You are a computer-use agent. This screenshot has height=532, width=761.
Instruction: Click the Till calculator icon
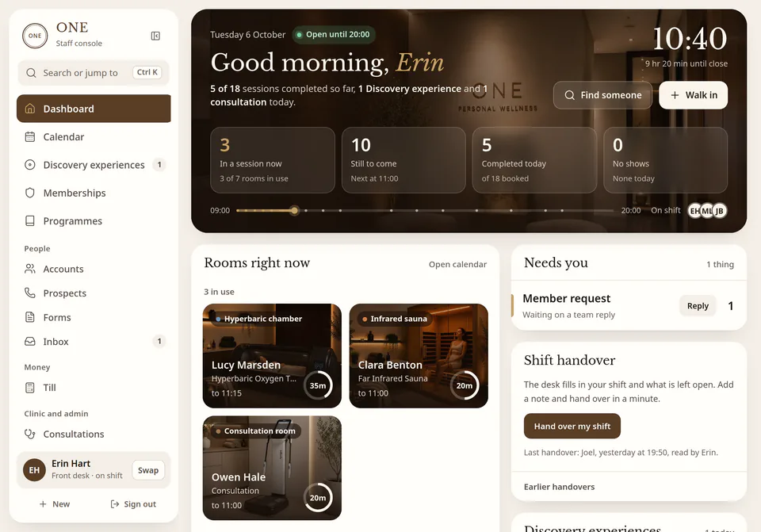tap(30, 388)
